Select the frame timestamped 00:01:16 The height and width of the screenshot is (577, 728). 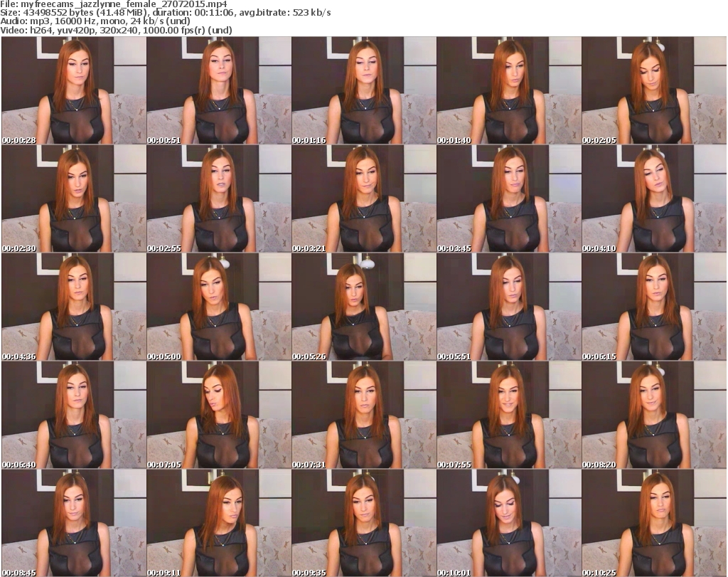tap(364, 90)
